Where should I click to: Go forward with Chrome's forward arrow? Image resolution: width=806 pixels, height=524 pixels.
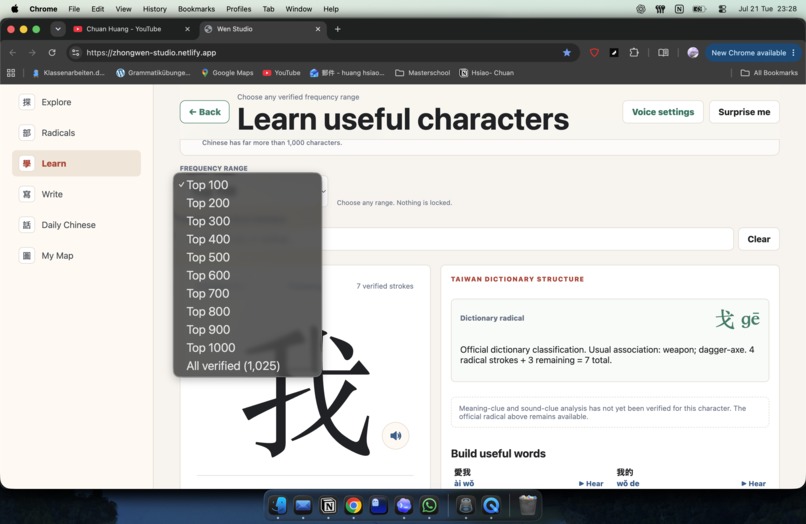[32, 52]
